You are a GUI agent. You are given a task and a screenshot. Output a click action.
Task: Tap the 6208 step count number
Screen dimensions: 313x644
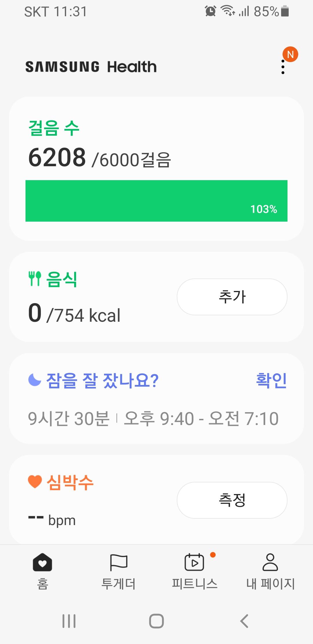[57, 158]
